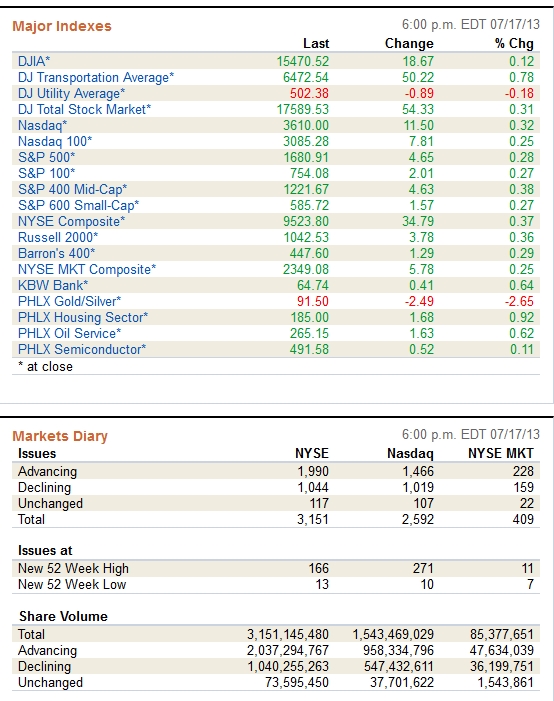This screenshot has height=701, width=554.
Task: Open the PHLX Oil Service link
Action: [69, 334]
